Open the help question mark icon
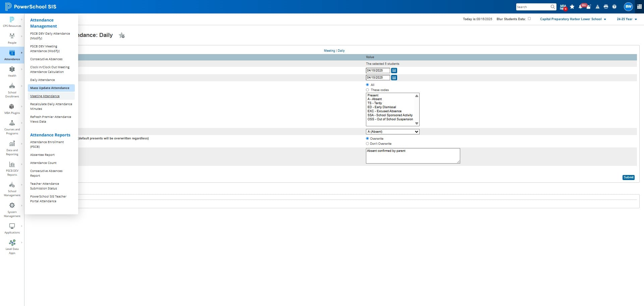Screen dimensions: 644x306 point(614,7)
